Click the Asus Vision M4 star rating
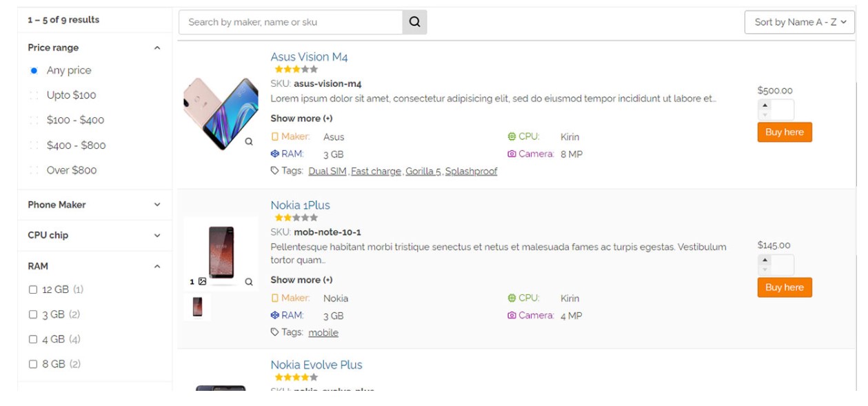The width and height of the screenshot is (868, 406). (x=296, y=69)
